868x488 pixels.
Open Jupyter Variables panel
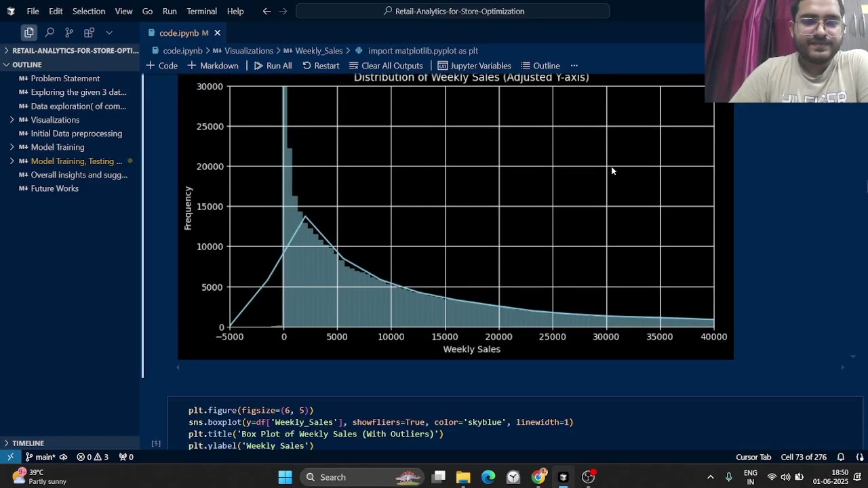[x=474, y=66]
